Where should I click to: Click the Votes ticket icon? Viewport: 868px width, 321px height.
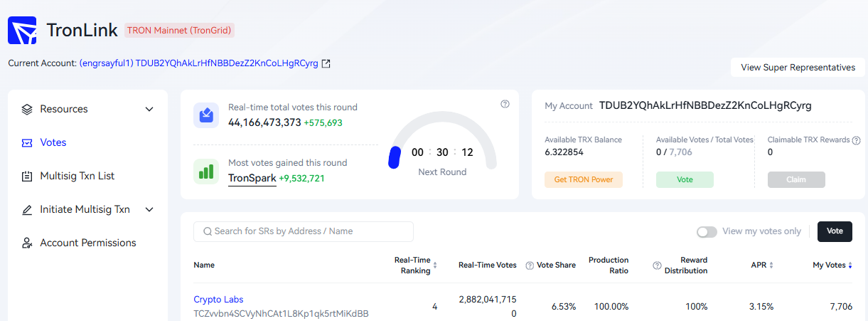pyautogui.click(x=27, y=142)
